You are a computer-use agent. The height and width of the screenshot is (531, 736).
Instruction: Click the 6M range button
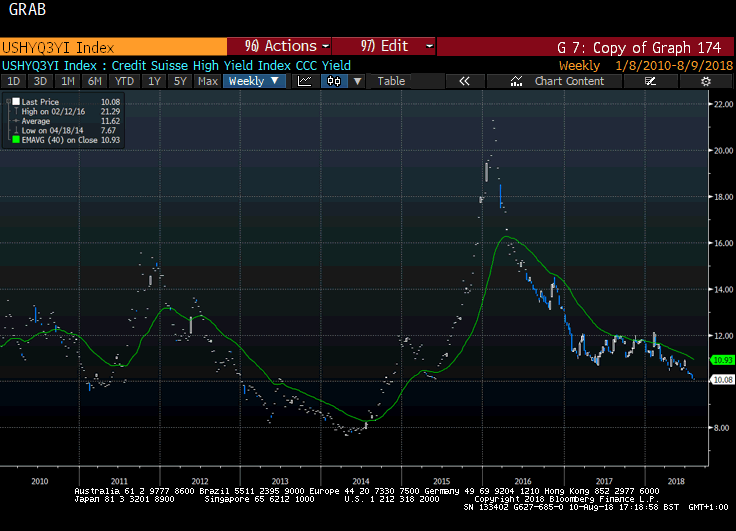coord(94,81)
